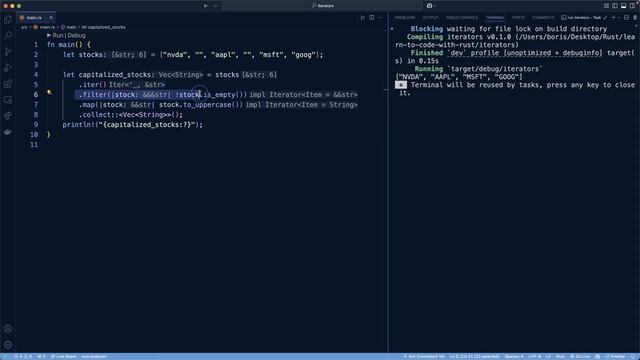This screenshot has height=360, width=640.
Task: Open the Manage gear icon
Action: [x=8, y=345]
